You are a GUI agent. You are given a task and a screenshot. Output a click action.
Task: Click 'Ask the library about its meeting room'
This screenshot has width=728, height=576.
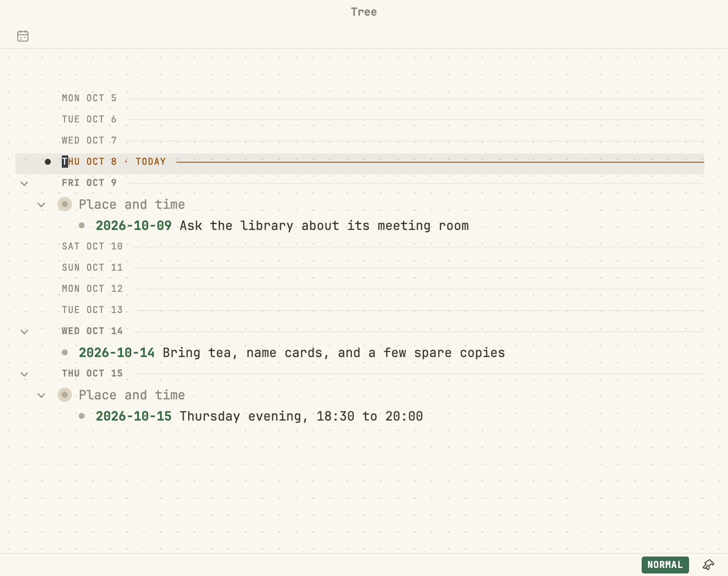pos(324,226)
